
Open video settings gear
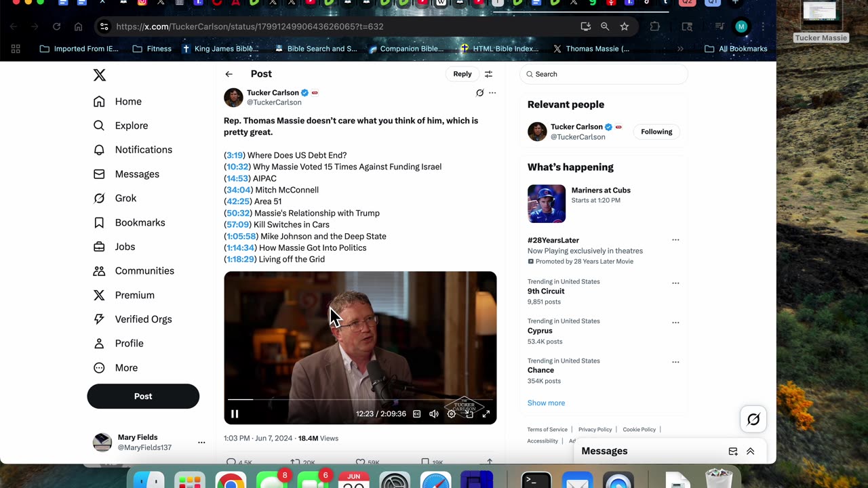pos(452,414)
